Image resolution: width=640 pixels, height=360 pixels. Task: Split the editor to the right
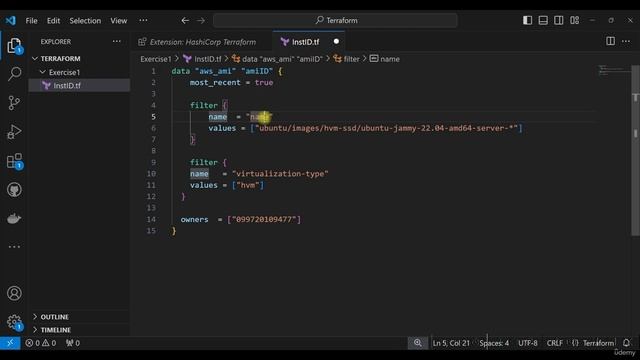611,41
